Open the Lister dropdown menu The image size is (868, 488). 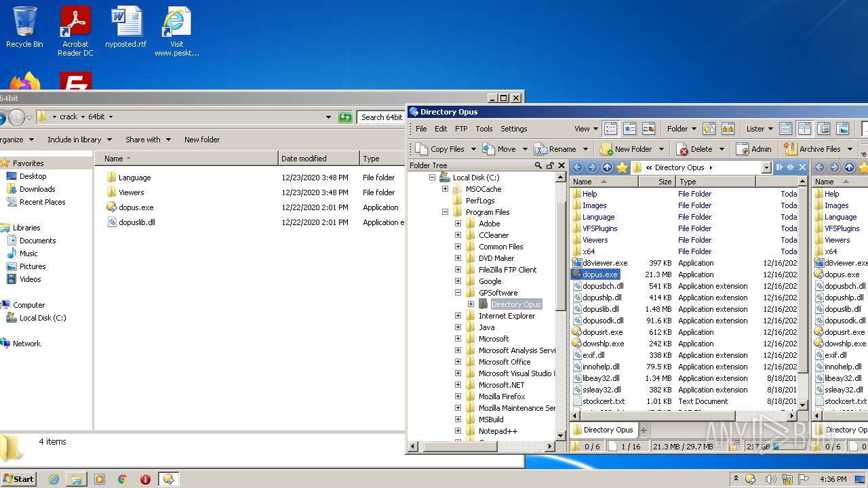[759, 129]
